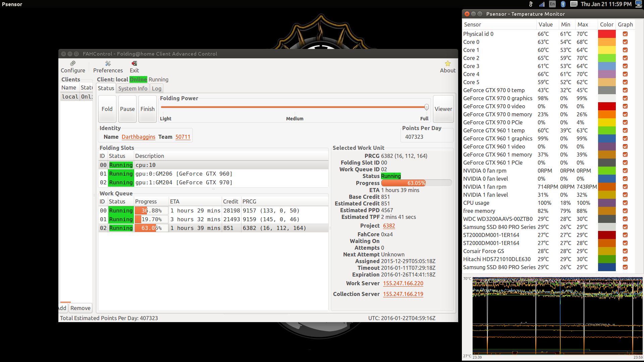This screenshot has width=644, height=362.
Task: Click the Viewer icon in FAHControl
Action: point(443,108)
